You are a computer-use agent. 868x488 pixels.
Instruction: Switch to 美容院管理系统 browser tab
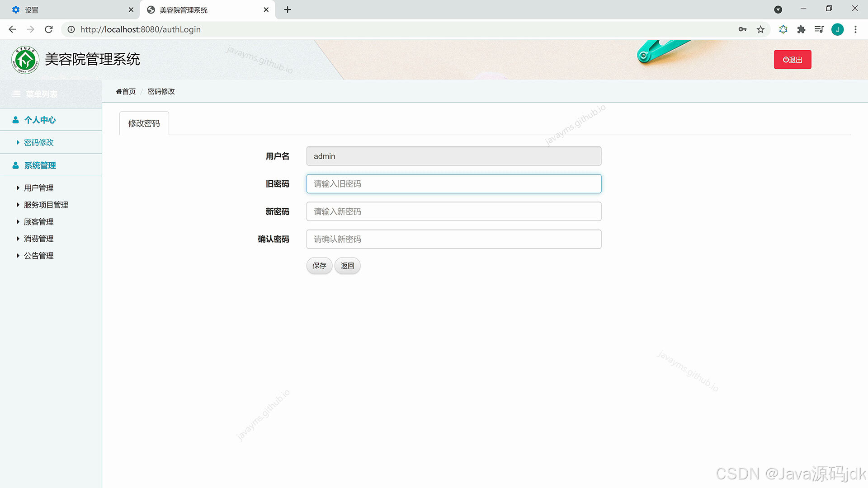coord(207,9)
